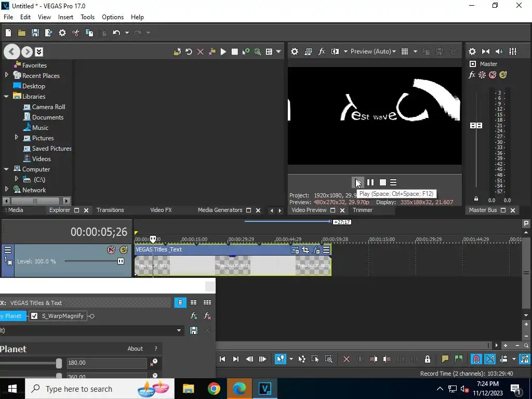Image resolution: width=532 pixels, height=399 pixels.
Task: Adjust the track Level slider handle
Action: (121, 261)
